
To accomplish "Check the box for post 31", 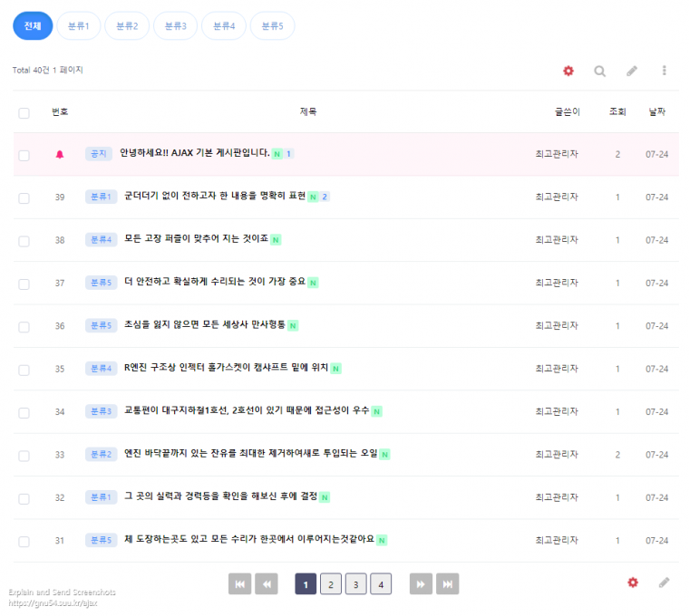I will pos(24,542).
